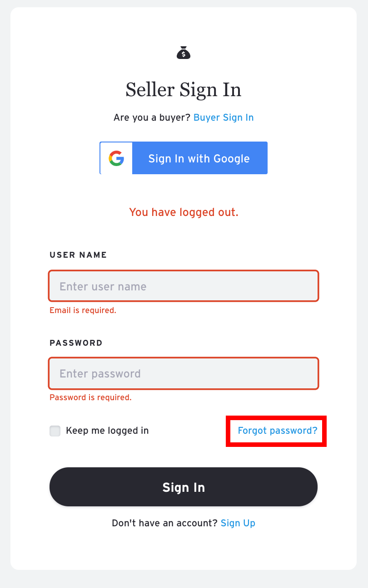Click the Seller Sign In heading
Screen dimensions: 368x588
pos(184,90)
